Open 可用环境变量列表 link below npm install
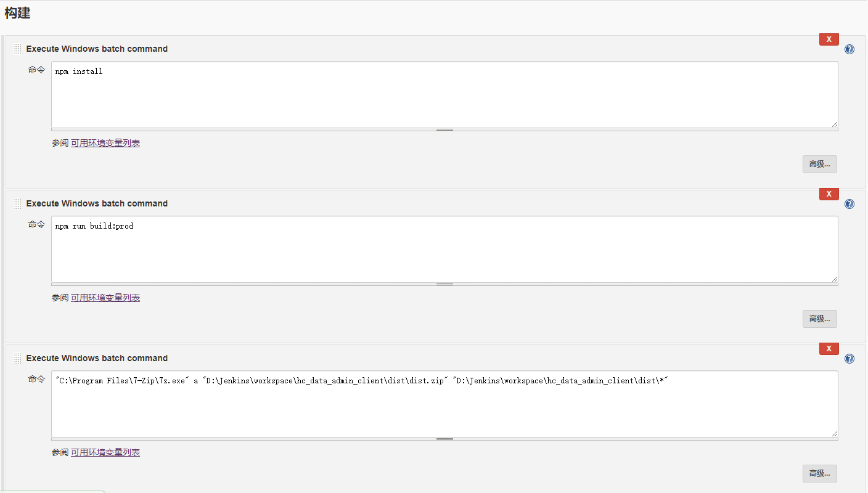Image resolution: width=868 pixels, height=493 pixels. coord(105,143)
